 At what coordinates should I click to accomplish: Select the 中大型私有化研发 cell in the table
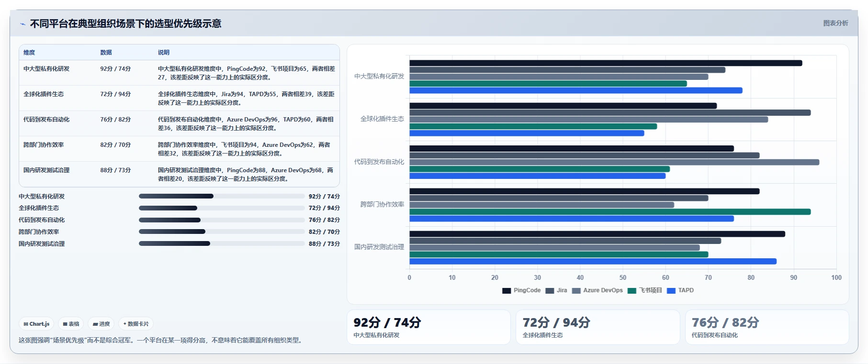(46, 69)
